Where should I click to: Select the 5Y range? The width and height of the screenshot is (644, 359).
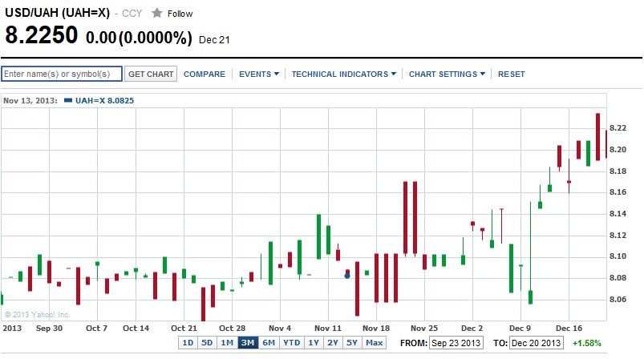[x=352, y=343]
